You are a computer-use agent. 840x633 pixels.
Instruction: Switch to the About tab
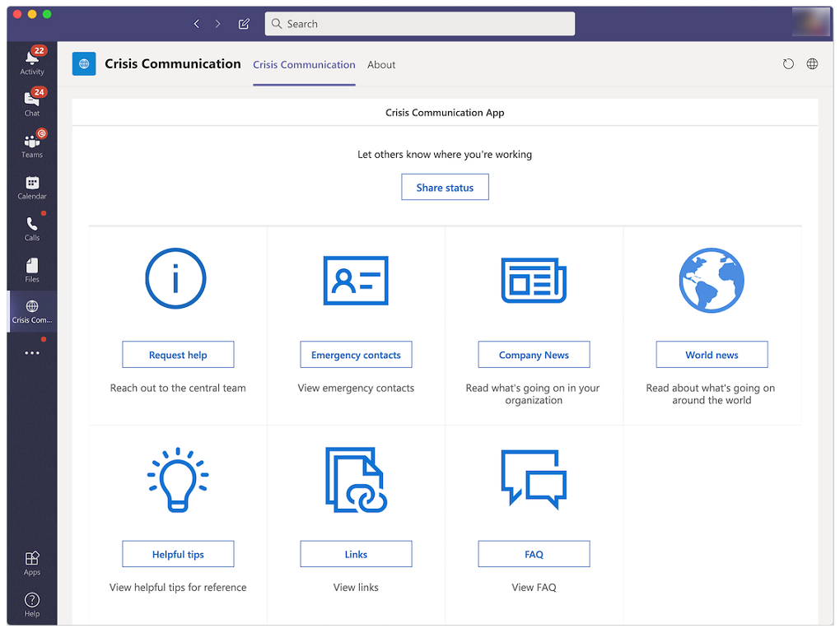[381, 64]
